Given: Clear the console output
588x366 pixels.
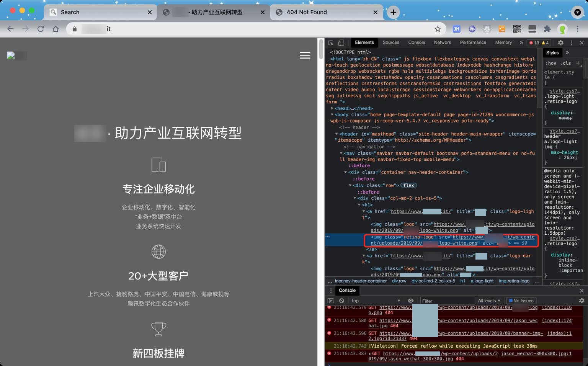Looking at the screenshot, I should click(341, 301).
